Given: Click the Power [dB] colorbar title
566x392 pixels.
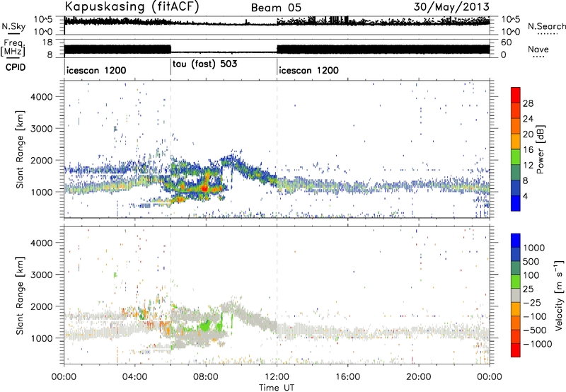Looking at the screenshot, I should [540, 149].
